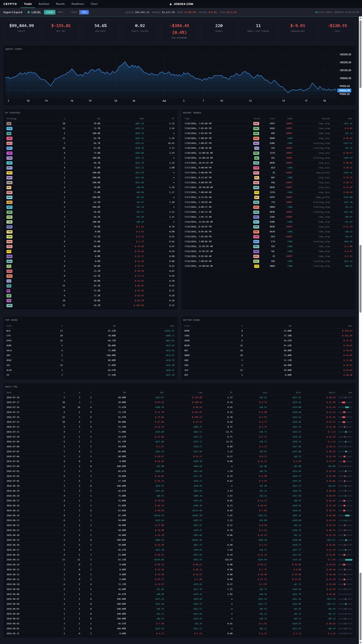The width and height of the screenshot is (362, 644).
Task: Click the $99,844.99 Equity card
Action: 21,31
